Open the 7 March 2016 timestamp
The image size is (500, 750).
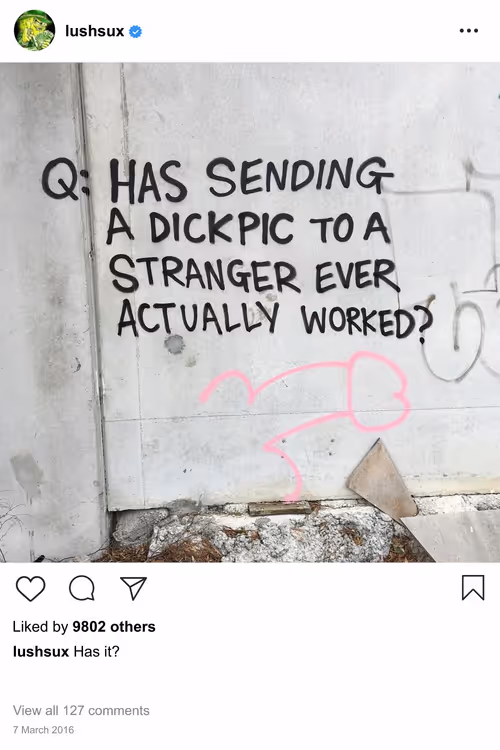pos(44,730)
